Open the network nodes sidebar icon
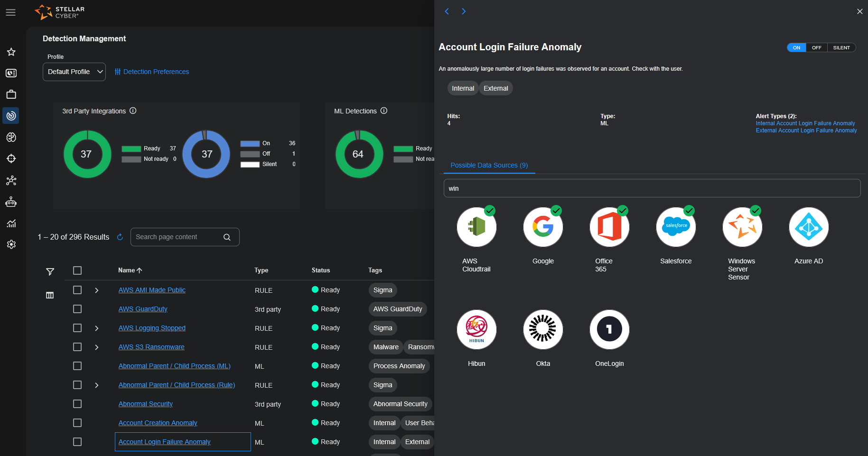The height and width of the screenshot is (456, 868). click(x=11, y=180)
